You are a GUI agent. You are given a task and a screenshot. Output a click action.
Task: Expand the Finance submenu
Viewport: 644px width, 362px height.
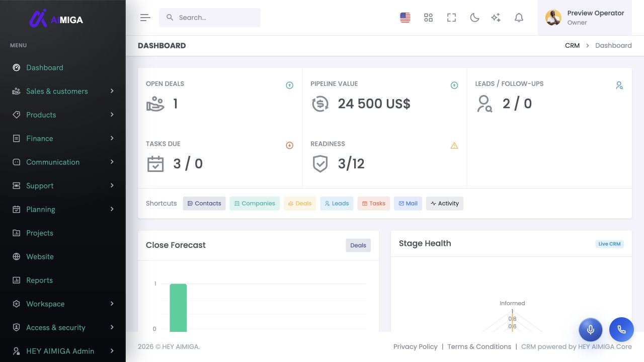[x=63, y=138]
